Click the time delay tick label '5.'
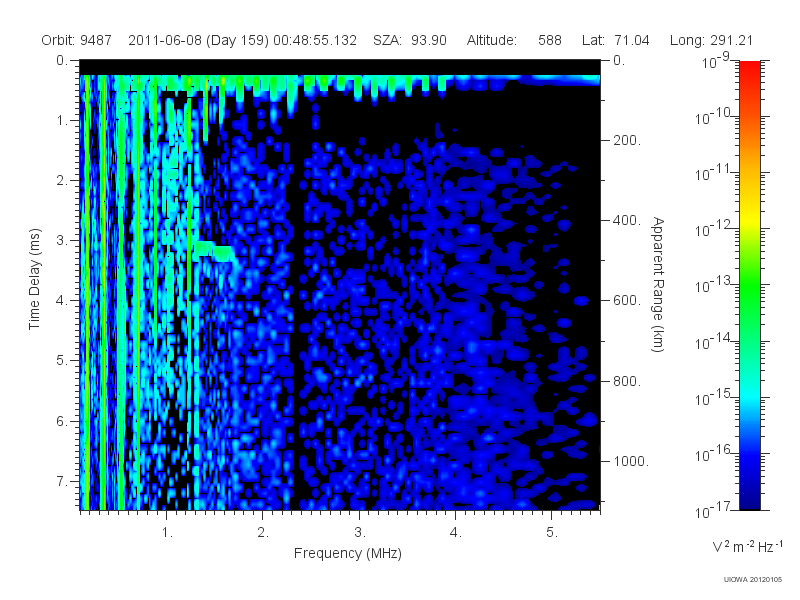Viewport: 800px width, 600px height. coord(62,360)
